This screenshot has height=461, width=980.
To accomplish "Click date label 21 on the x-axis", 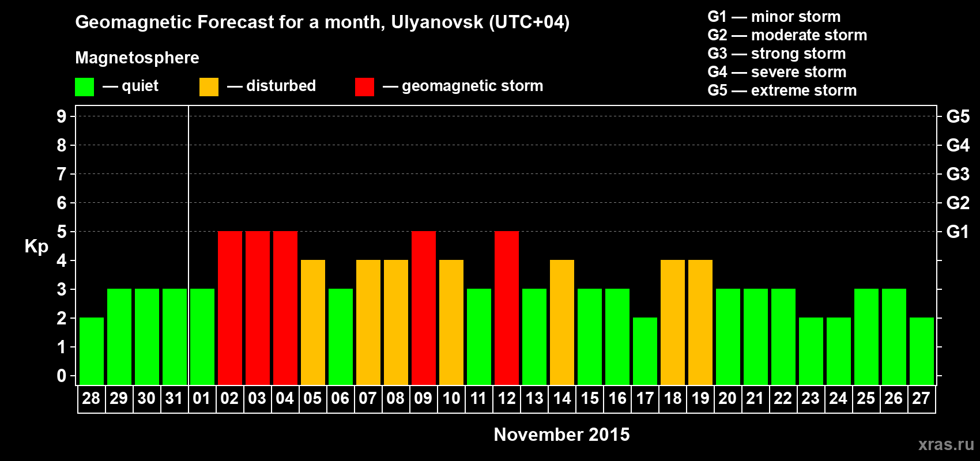I will click(755, 398).
